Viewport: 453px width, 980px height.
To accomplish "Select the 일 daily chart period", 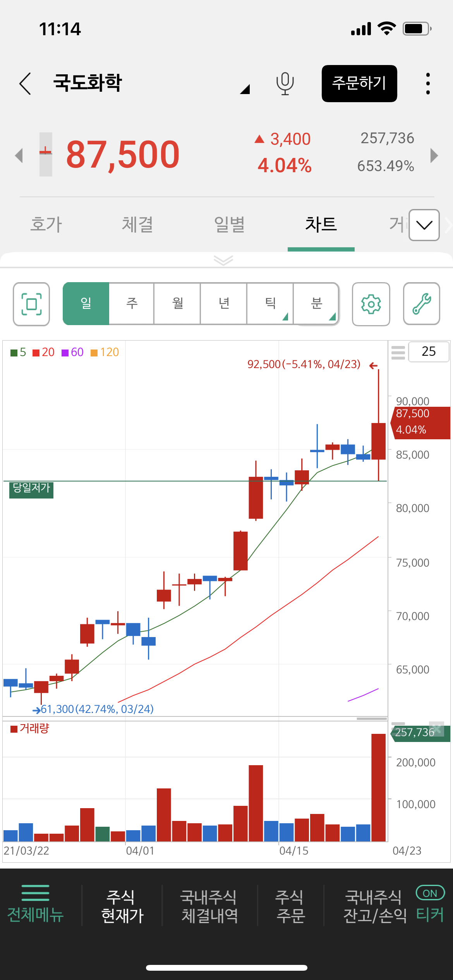I will [86, 303].
